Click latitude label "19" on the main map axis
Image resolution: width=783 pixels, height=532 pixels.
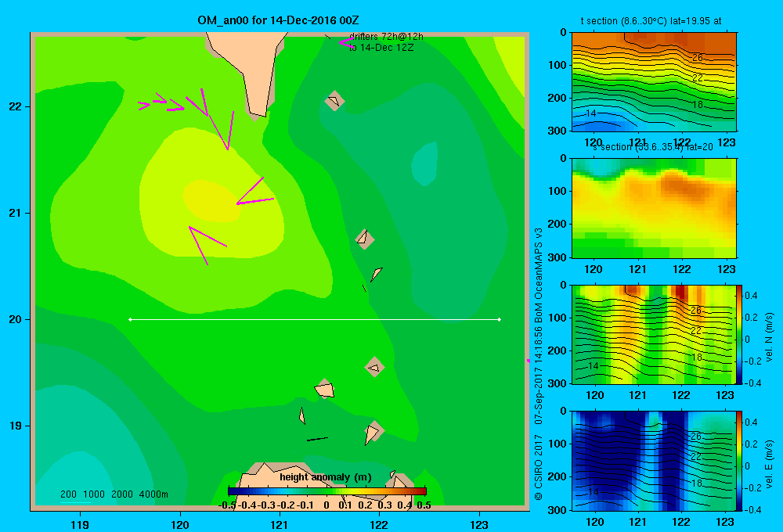pyautogui.click(x=16, y=426)
